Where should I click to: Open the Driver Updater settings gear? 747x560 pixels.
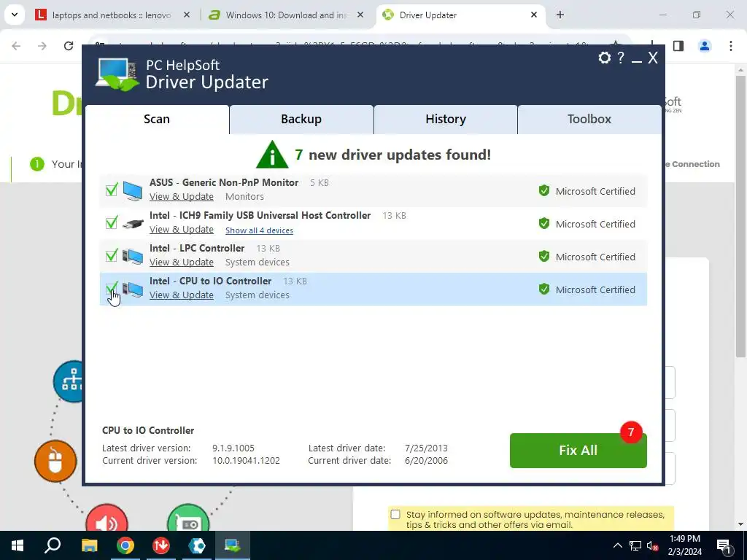pos(604,58)
